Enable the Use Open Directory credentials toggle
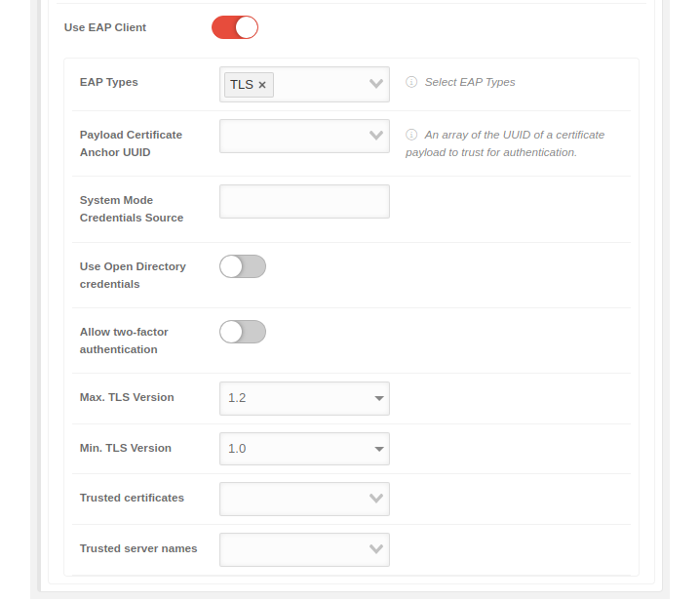 click(243, 266)
